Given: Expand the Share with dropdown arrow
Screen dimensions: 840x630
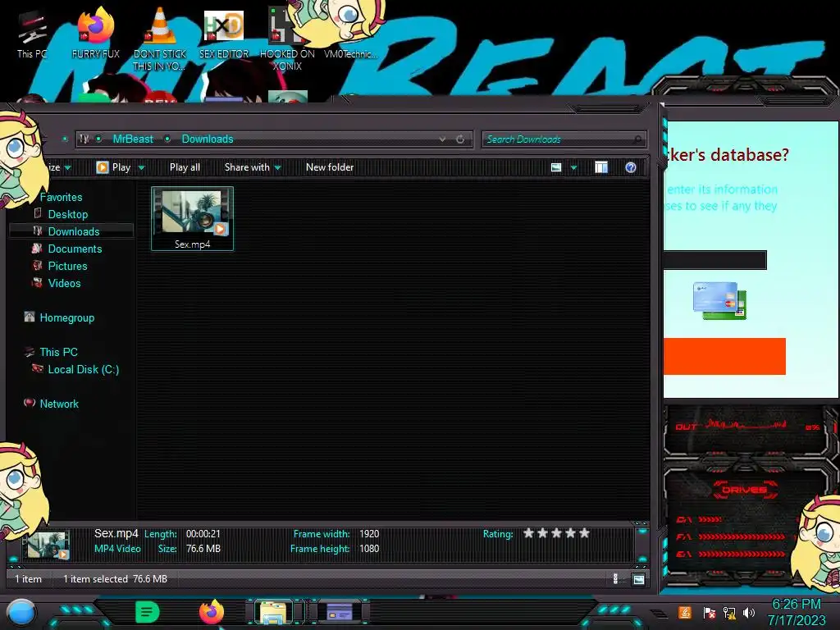Looking at the screenshot, I should click(x=277, y=167).
